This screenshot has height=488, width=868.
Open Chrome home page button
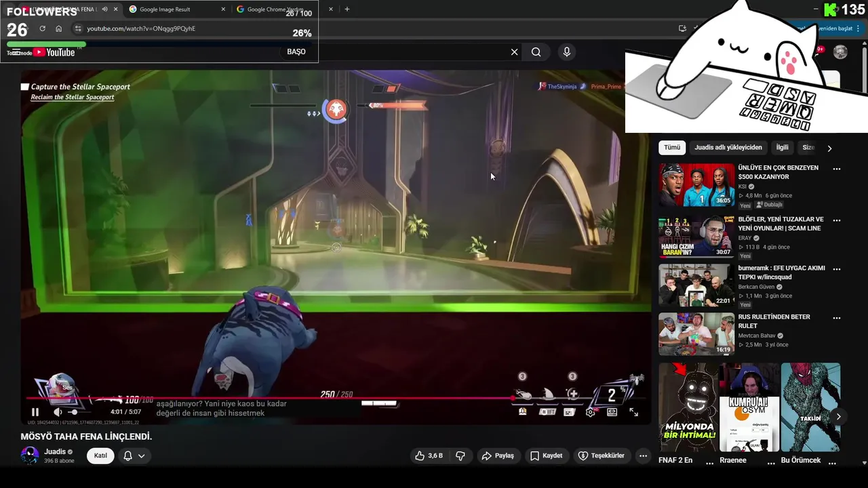pyautogui.click(x=58, y=28)
